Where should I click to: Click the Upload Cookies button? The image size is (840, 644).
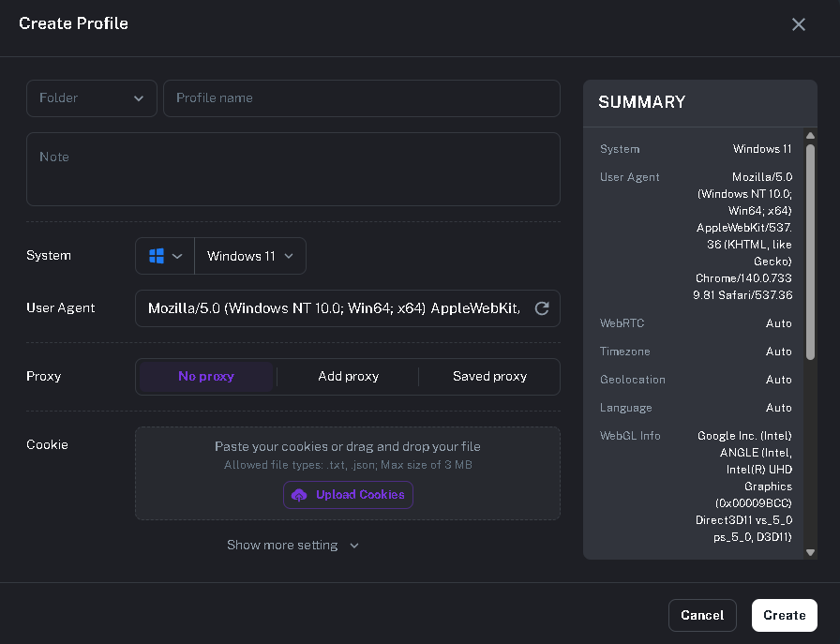pos(348,495)
